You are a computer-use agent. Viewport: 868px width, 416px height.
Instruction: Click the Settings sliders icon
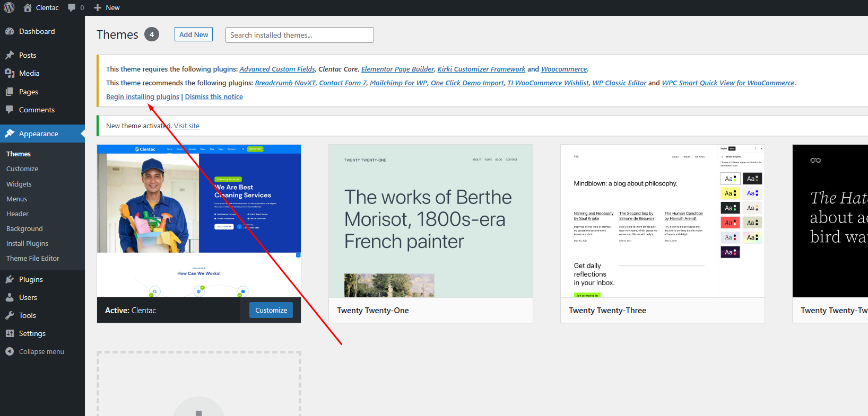(10, 333)
